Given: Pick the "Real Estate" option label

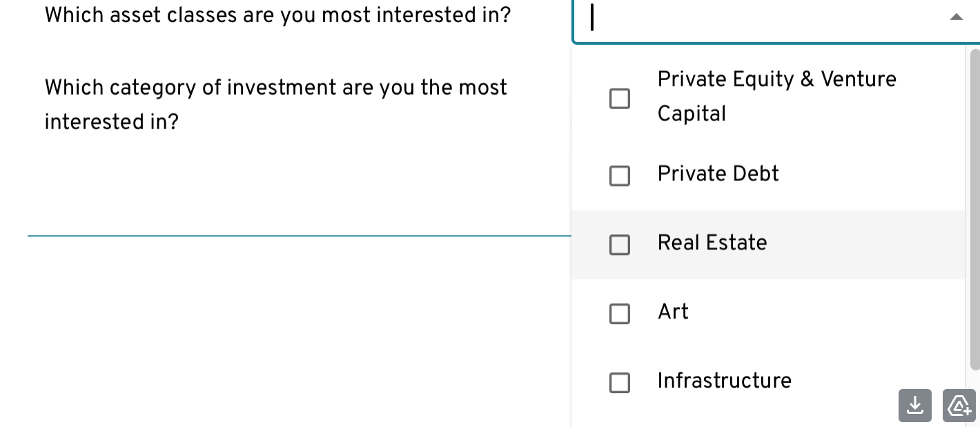Looking at the screenshot, I should (x=712, y=243).
